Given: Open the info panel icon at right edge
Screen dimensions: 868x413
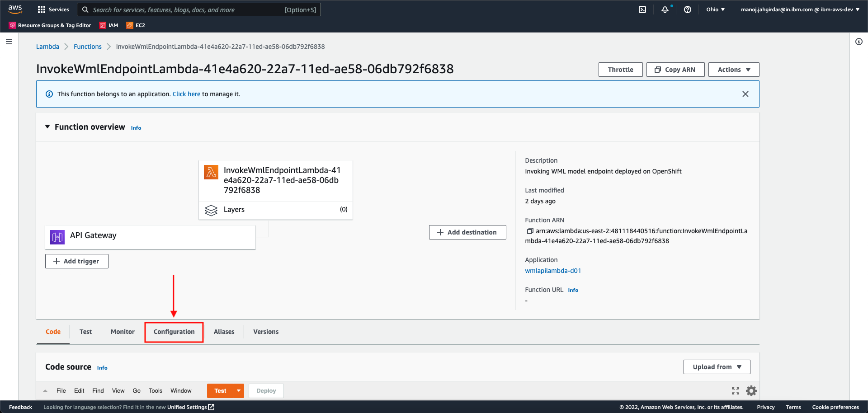Looking at the screenshot, I should pos(859,42).
